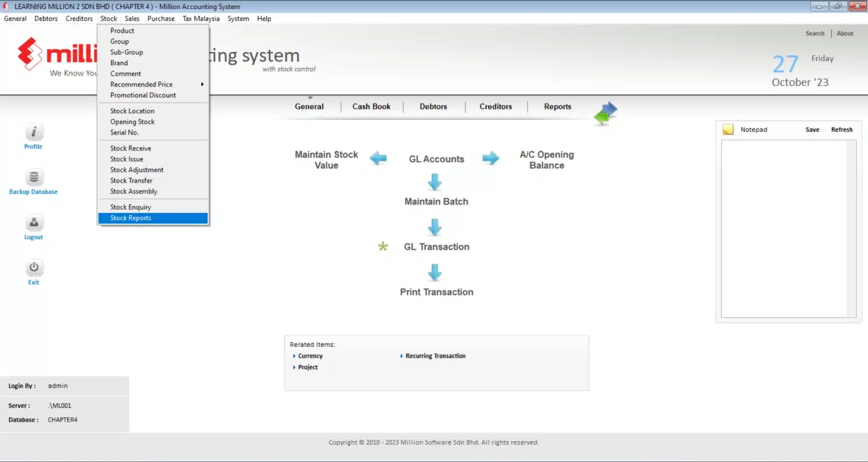Click the chevron above the General tab
Screen dimensions: 868x462
tap(310, 96)
